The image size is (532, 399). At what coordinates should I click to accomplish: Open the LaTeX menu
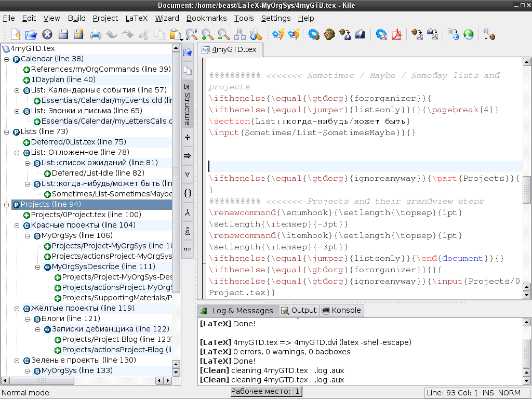point(136,18)
